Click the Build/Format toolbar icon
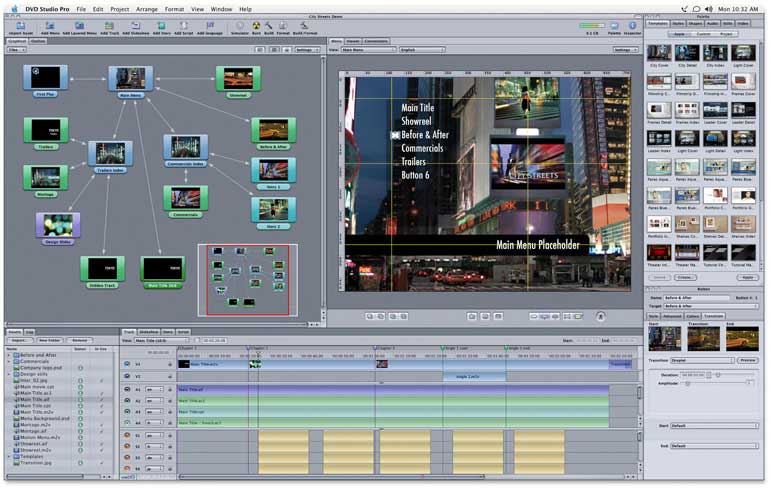Viewport: 771px width, 488px height. pyautogui.click(x=304, y=26)
